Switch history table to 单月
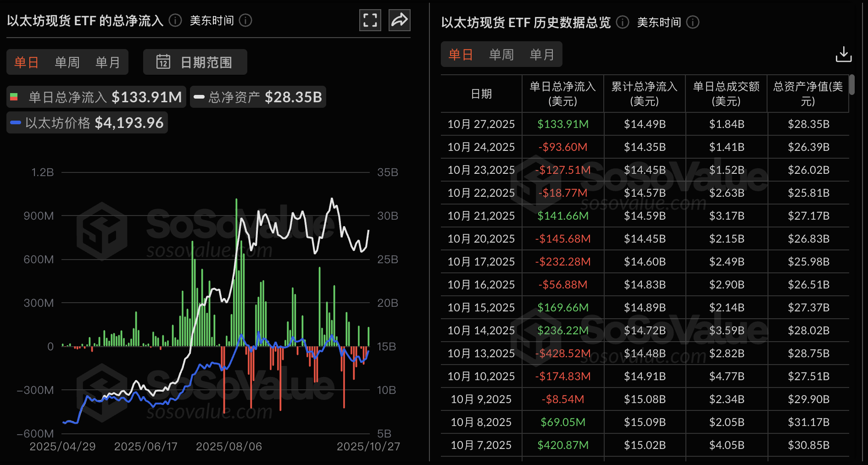 [x=542, y=55]
